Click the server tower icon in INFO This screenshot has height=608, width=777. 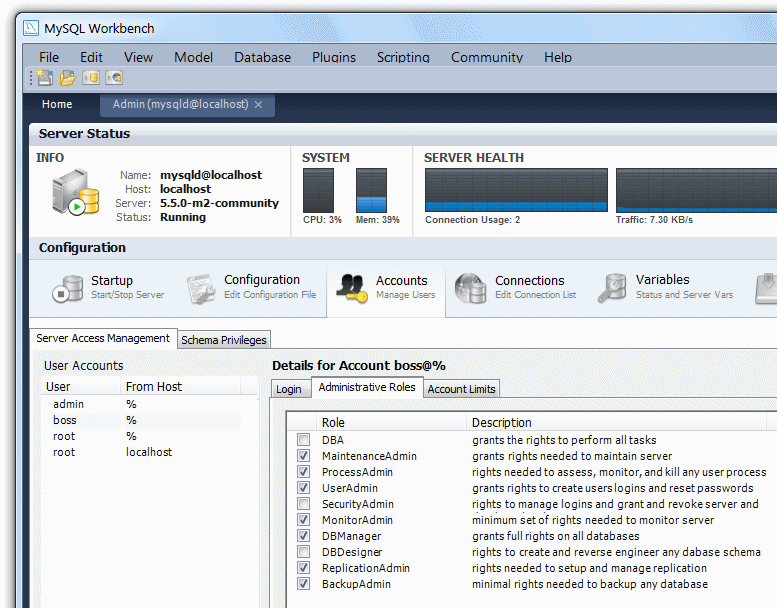[x=75, y=192]
